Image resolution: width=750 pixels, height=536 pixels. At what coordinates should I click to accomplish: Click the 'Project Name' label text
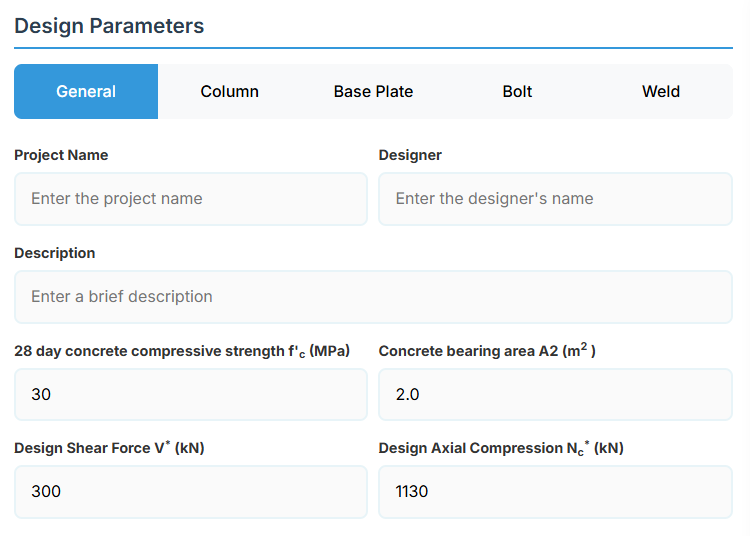(x=61, y=155)
